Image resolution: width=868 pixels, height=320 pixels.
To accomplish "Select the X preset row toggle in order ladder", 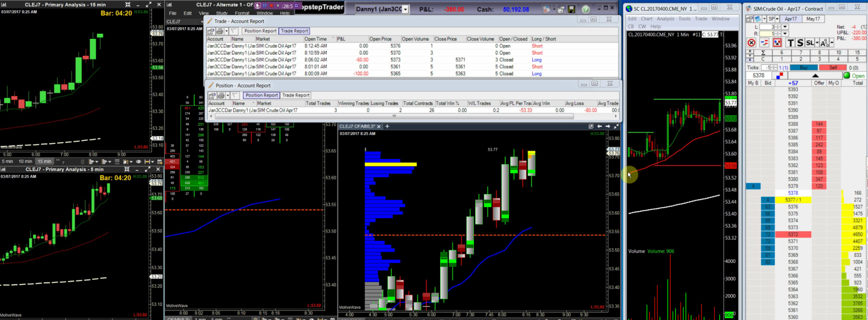I will click(750, 51).
